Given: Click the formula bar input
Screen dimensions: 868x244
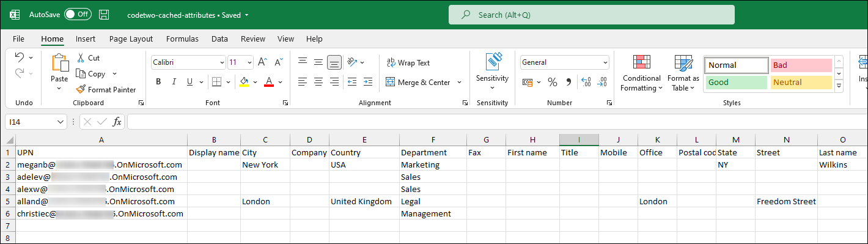Looking at the screenshot, I should tap(497, 122).
